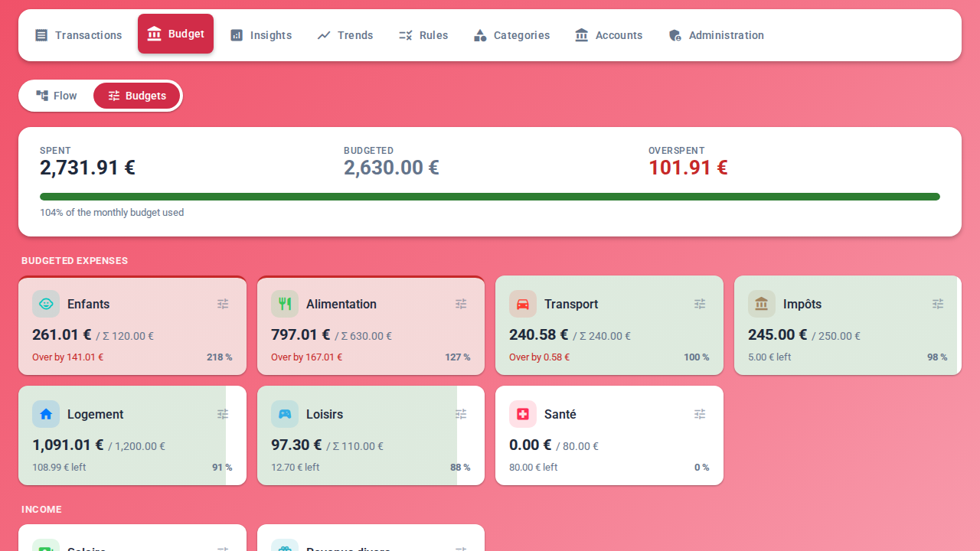Click the 218 % percentage on Enfants
This screenshot has width=980, height=551.
(219, 357)
